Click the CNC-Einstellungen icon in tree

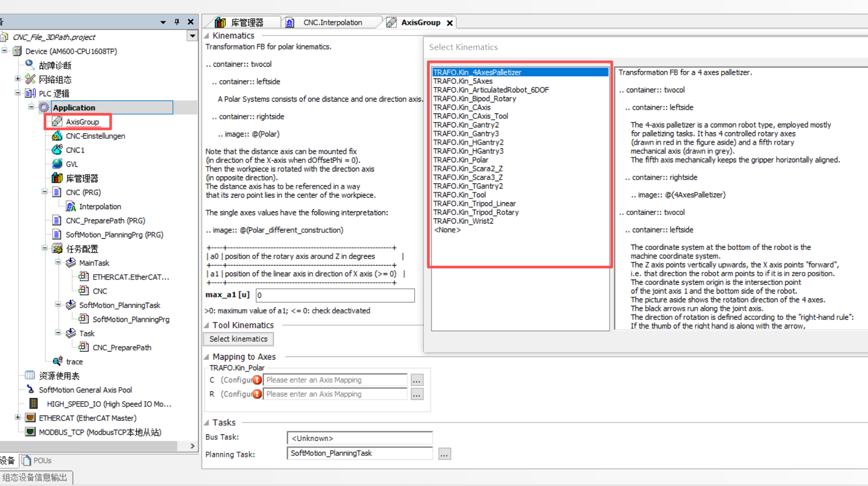pos(57,136)
